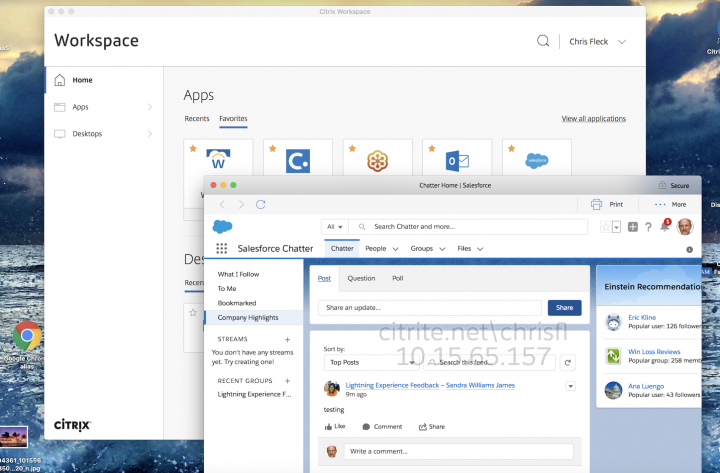Click the Workspace search magnifier icon
Image resolution: width=720 pixels, height=473 pixels.
(x=543, y=41)
